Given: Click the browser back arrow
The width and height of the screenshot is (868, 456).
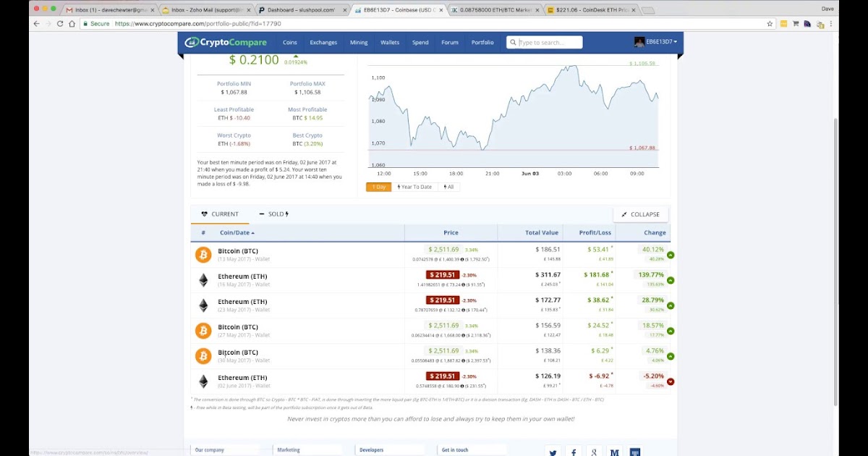Looking at the screenshot, I should tap(37, 23).
